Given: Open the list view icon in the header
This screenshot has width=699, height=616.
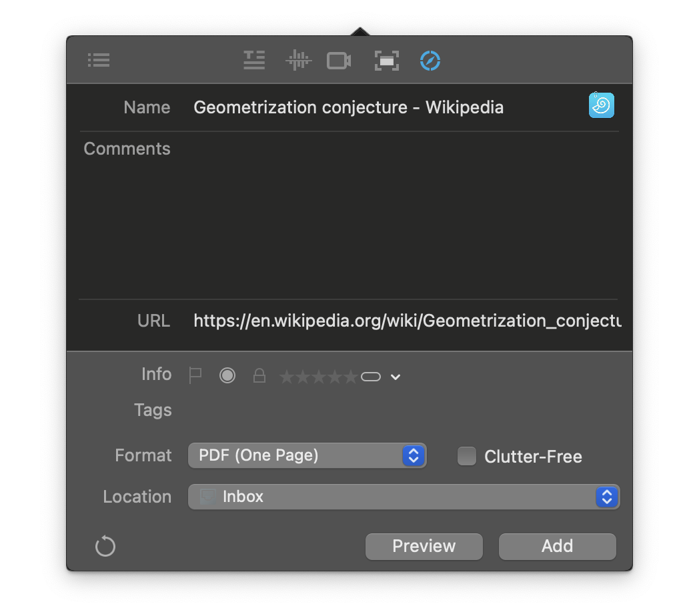Looking at the screenshot, I should click(99, 61).
